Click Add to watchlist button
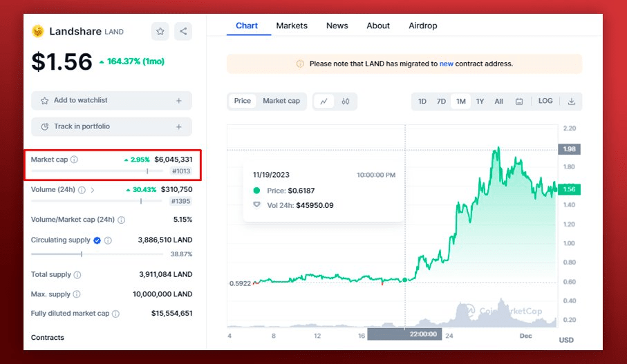 [111, 101]
